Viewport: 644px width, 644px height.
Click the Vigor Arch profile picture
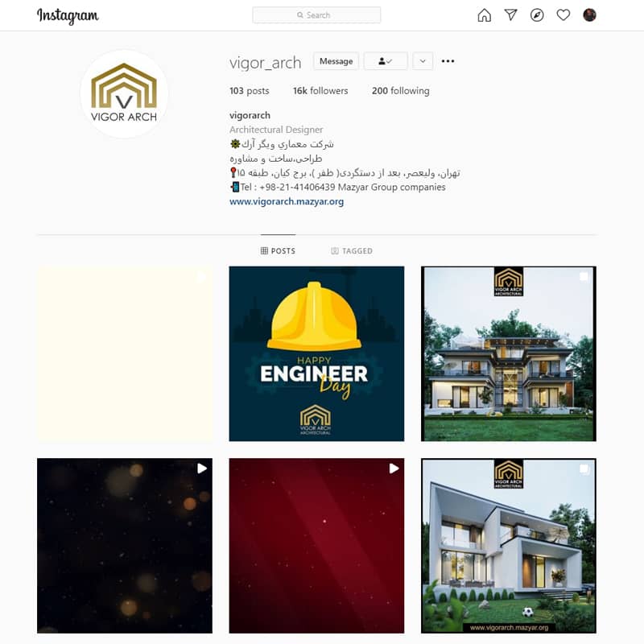(124, 94)
